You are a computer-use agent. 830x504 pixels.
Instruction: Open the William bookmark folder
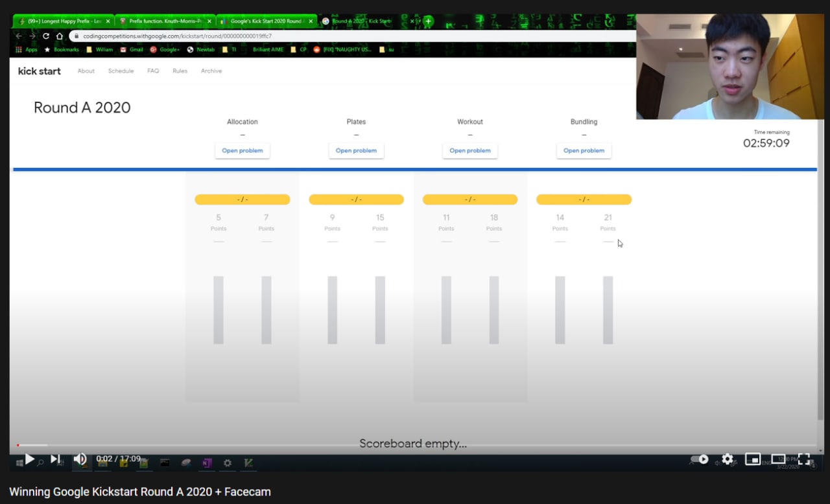click(100, 49)
